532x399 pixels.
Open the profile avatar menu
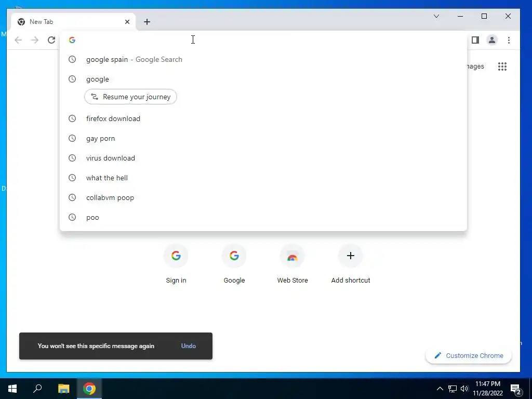[492, 40]
